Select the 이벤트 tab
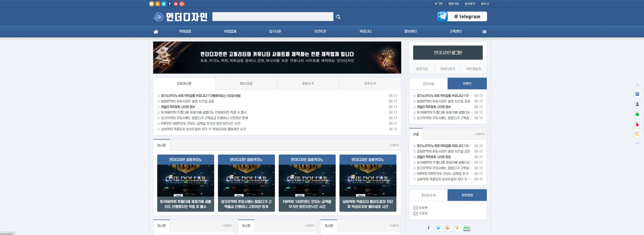The image size is (644, 235). [467, 83]
